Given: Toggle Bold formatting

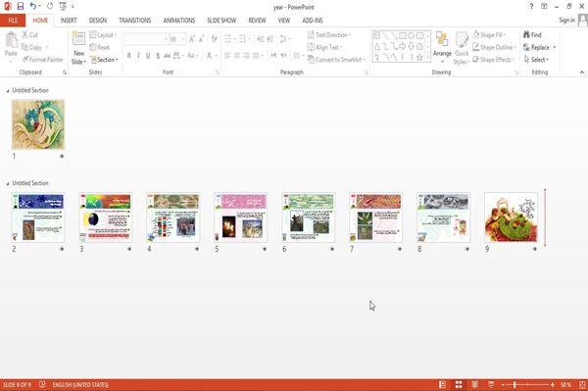Looking at the screenshot, I should pyautogui.click(x=128, y=56).
